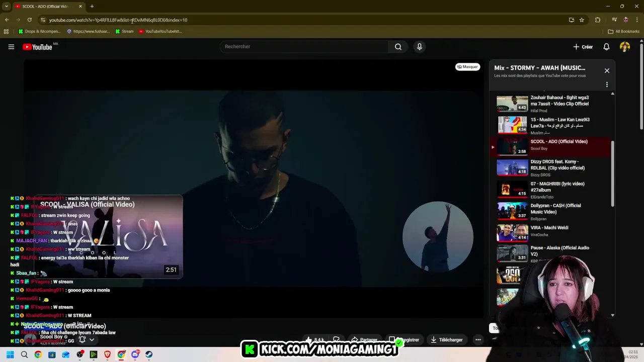
Task: Reload the page with refresh icon
Action: [29, 20]
